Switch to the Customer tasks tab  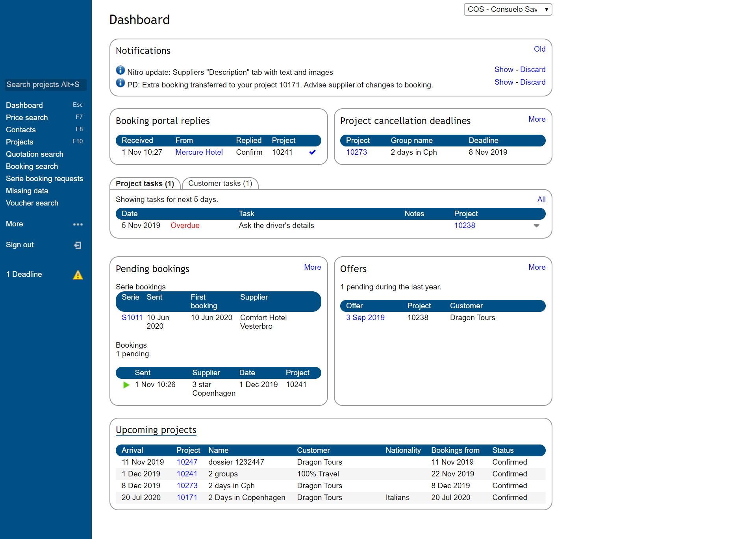[220, 183]
